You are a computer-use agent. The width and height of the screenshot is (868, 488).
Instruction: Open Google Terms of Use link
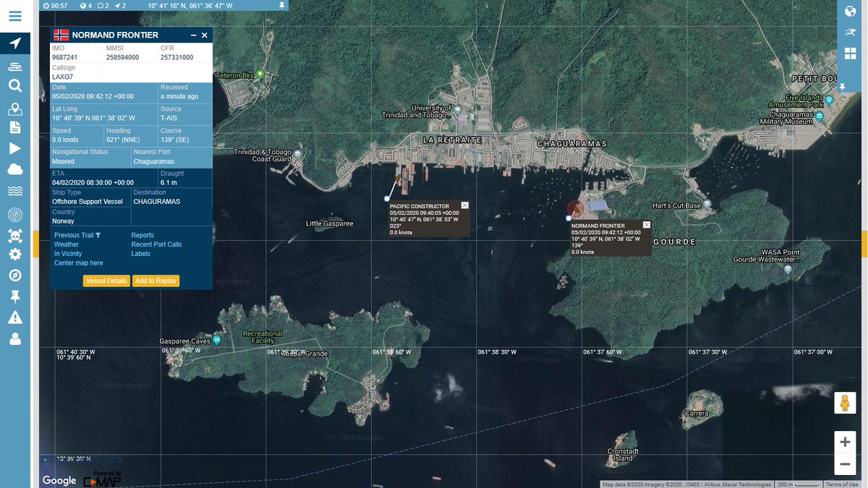pos(842,484)
